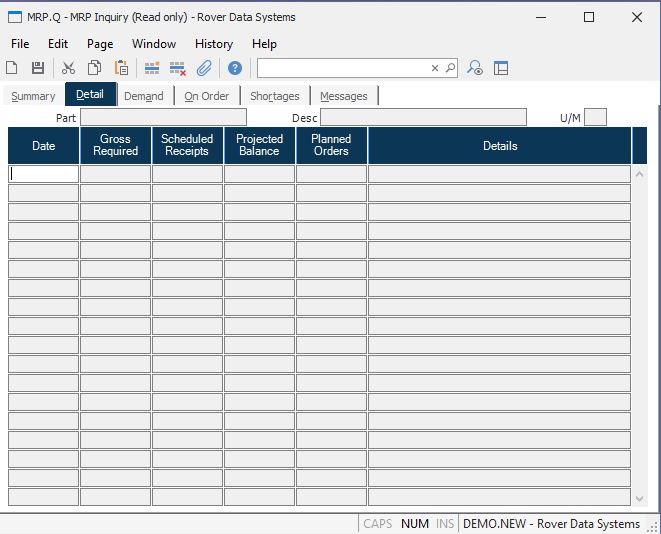Click the layout window icon in toolbar
The width and height of the screenshot is (661, 534).
[501, 68]
